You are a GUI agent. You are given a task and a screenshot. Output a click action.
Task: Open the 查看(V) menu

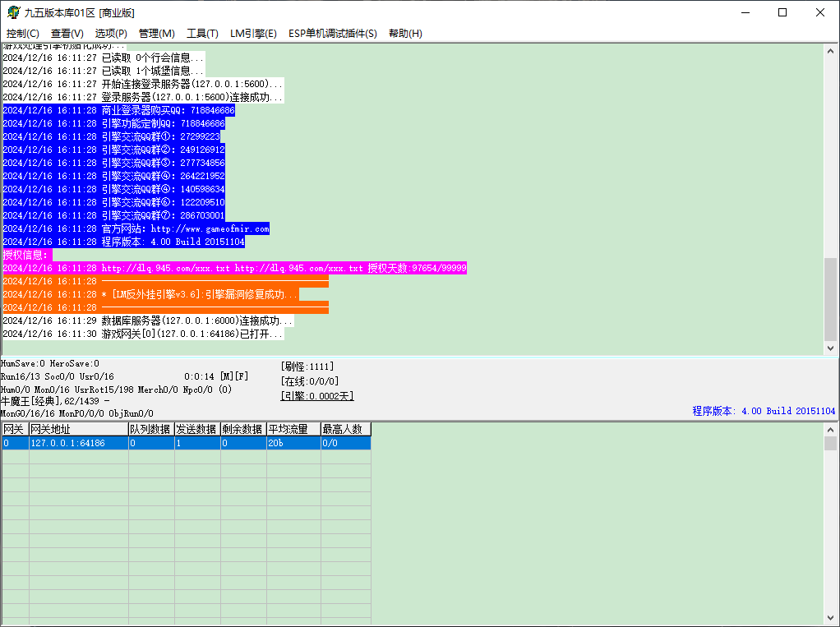click(x=67, y=34)
